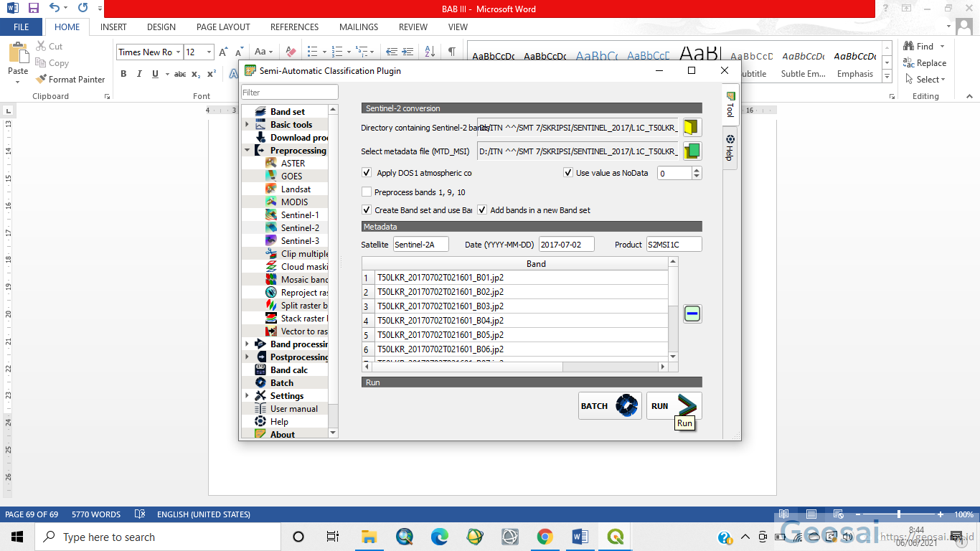
Task: Select GOES preprocessing item
Action: click(x=291, y=176)
